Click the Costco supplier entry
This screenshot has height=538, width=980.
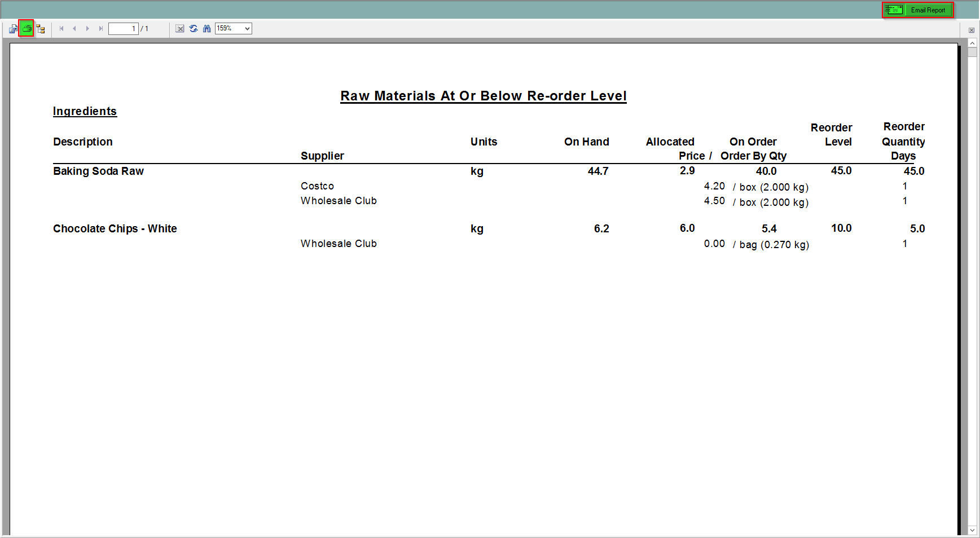pyautogui.click(x=317, y=186)
